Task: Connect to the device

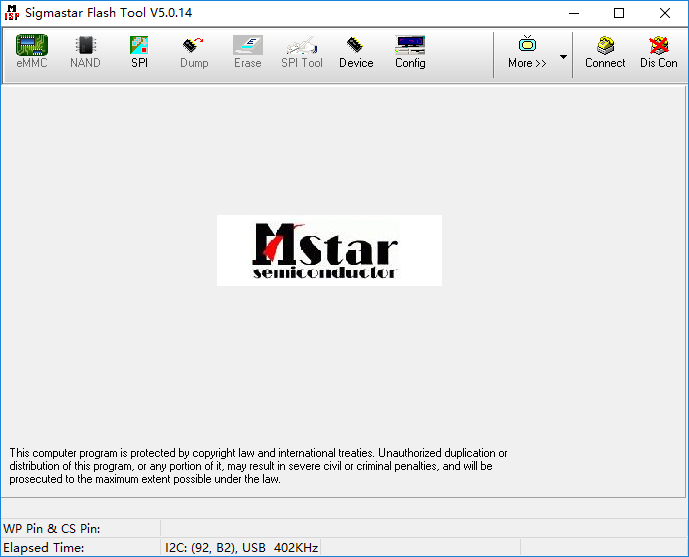Action: (605, 52)
